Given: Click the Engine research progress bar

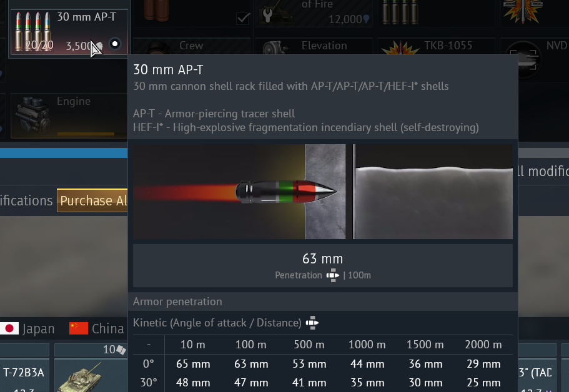Looking at the screenshot, I should pos(86,134).
